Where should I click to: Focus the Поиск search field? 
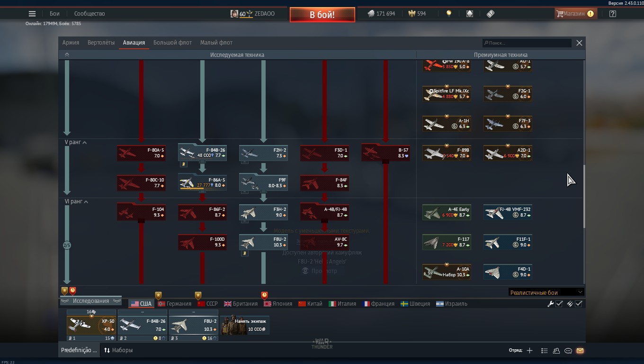527,43
